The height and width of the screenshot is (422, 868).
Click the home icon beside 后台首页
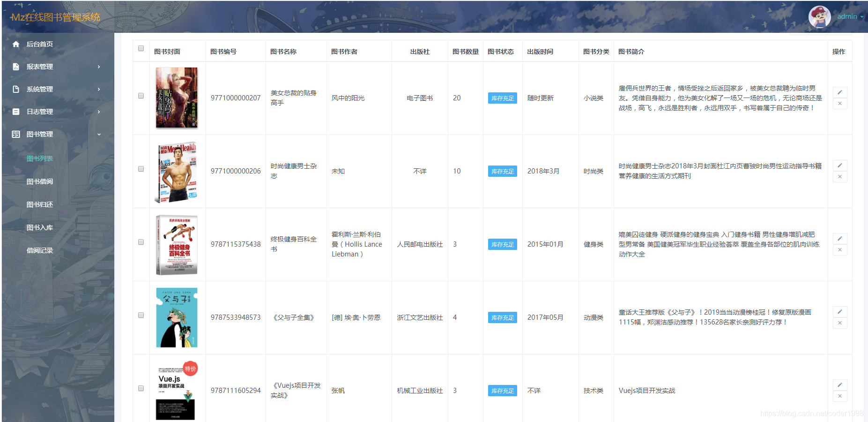pos(15,44)
